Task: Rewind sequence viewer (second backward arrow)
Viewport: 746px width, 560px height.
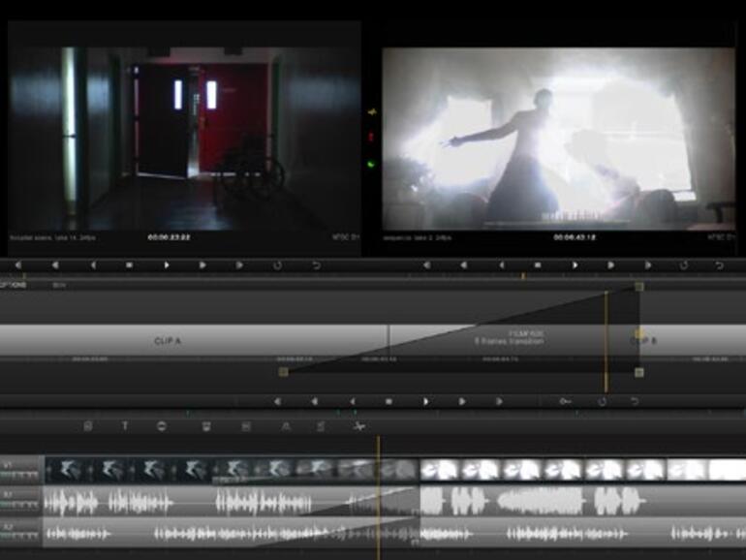Action: (x=463, y=265)
